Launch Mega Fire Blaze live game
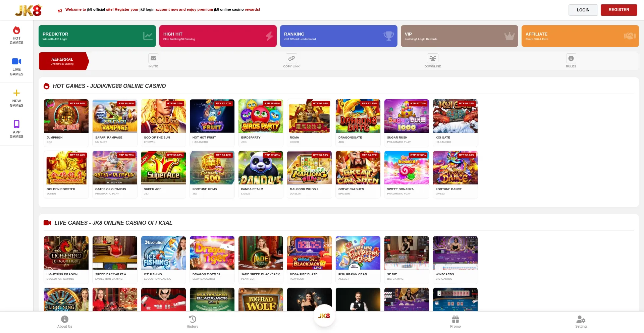 309,253
